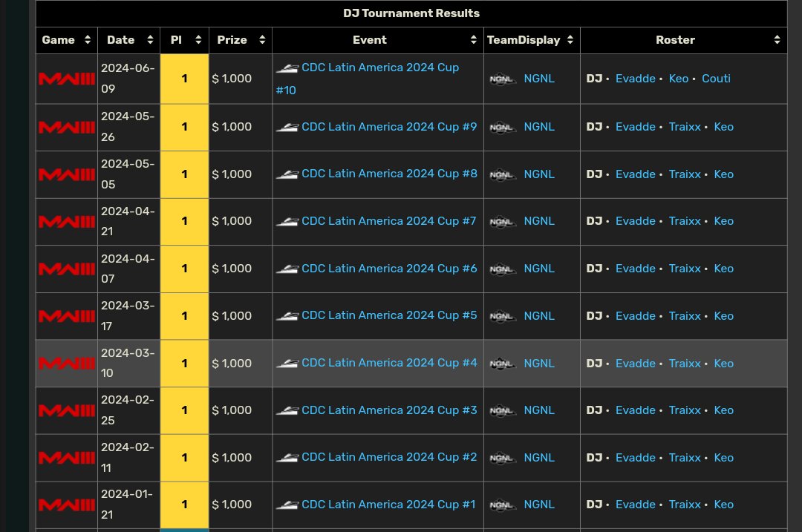Click event icon beside Cup #7 link
802x532 pixels.
click(287, 222)
